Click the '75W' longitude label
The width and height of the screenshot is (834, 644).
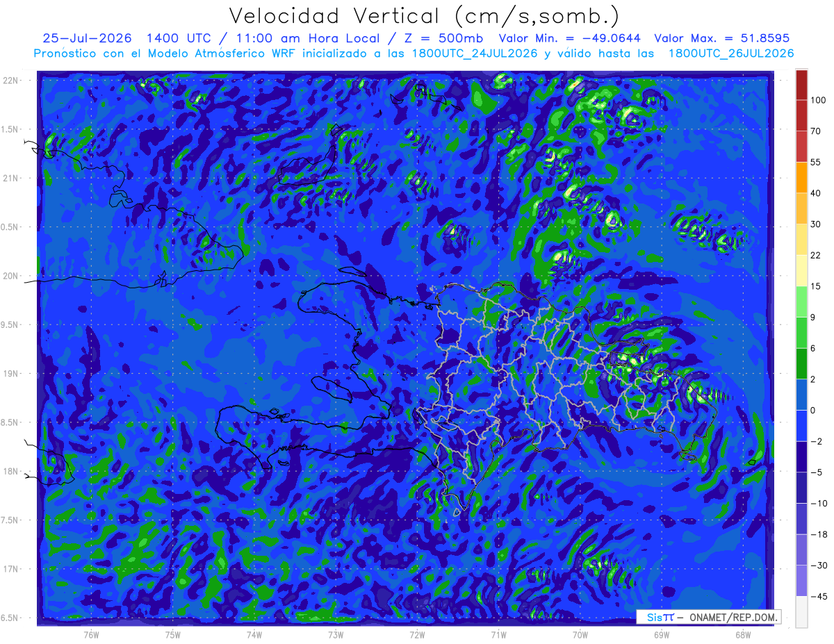pyautogui.click(x=173, y=634)
